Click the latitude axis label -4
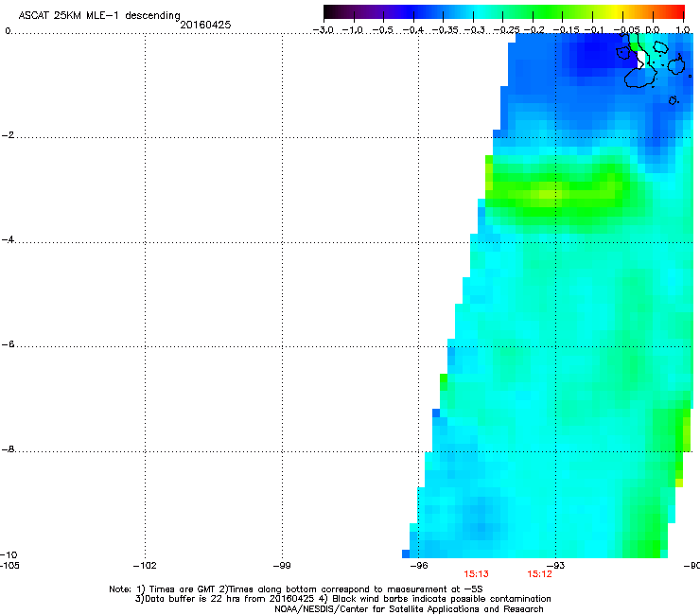Viewport: 700px width, 615px height. pyautogui.click(x=9, y=239)
